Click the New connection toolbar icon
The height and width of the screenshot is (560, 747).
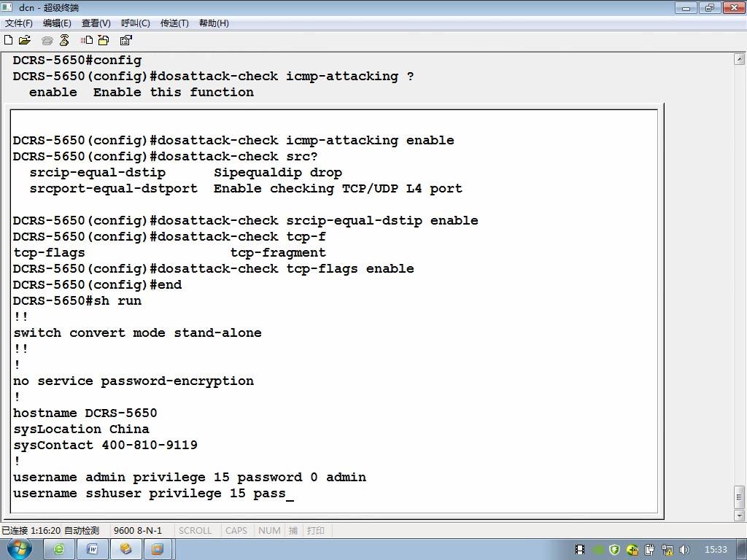[8, 40]
